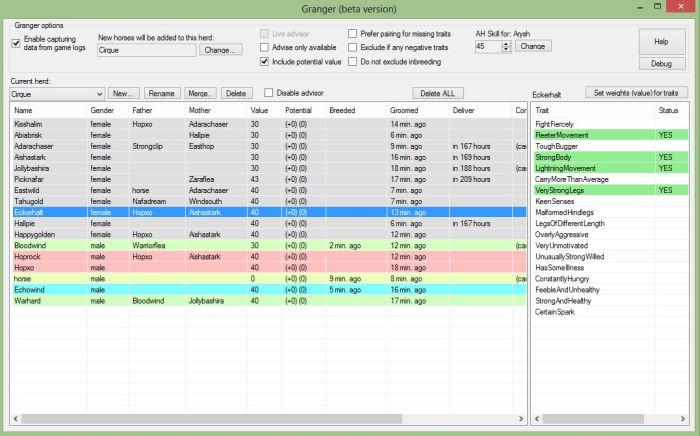Uncheck Include potential value option
Image resolution: width=700 pixels, height=436 pixels.
264,61
